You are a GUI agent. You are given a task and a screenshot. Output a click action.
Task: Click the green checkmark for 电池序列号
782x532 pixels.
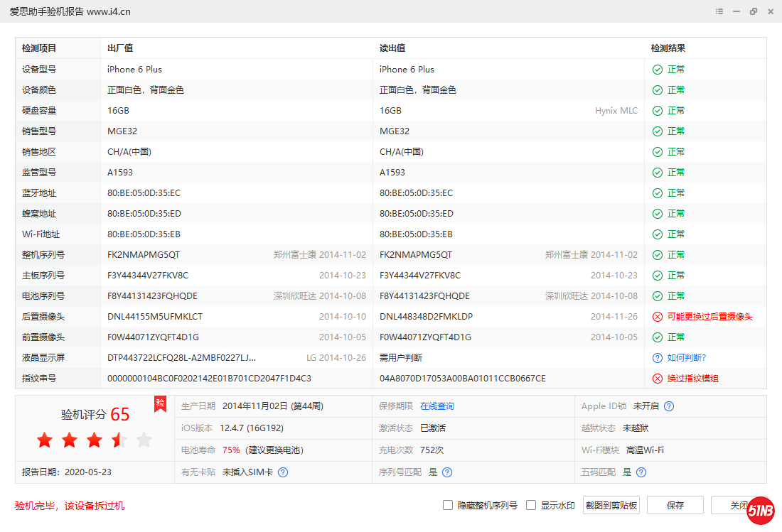coord(656,295)
